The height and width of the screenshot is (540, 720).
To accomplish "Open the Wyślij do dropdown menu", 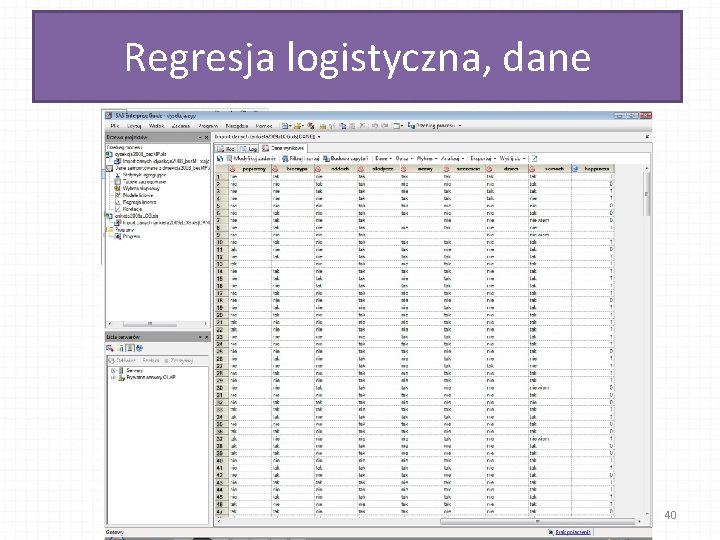I will pyautogui.click(x=512, y=158).
